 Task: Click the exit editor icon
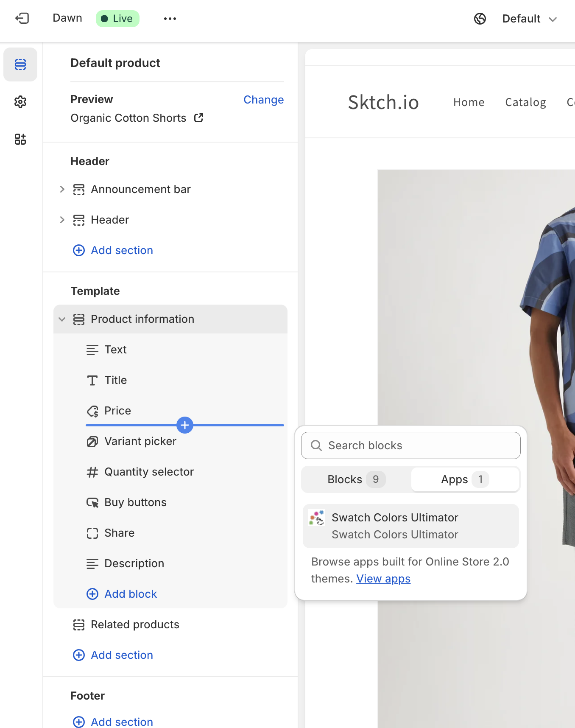(22, 18)
